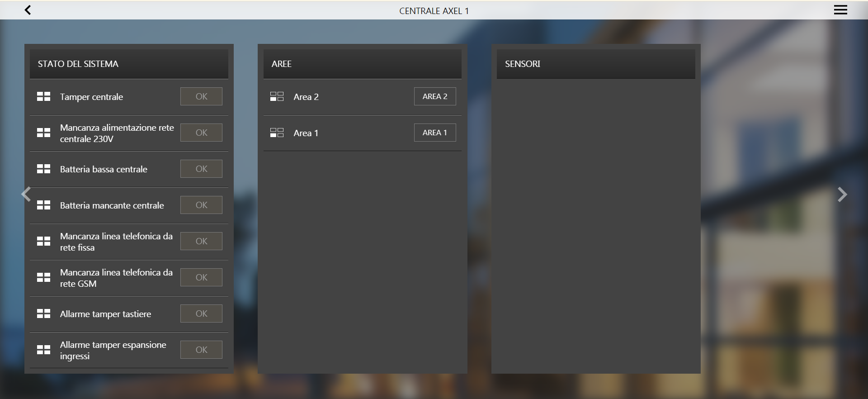Select the 'Allarme tamper tastiere' label
This screenshot has height=399, width=868.
105,314
